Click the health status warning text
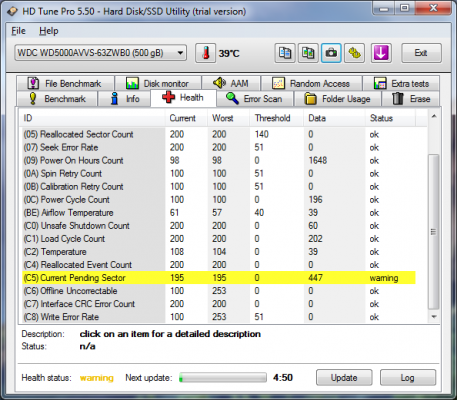The image size is (457, 400). [97, 378]
